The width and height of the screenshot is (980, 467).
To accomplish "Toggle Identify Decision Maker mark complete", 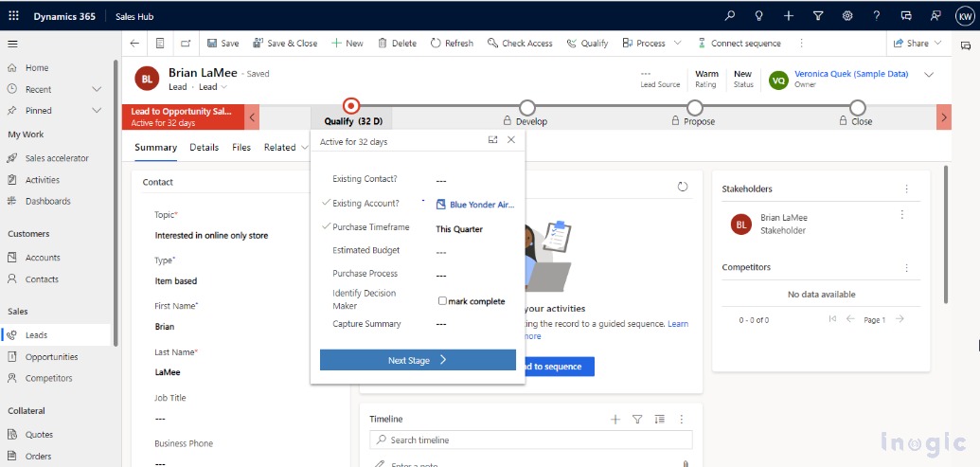I will tap(442, 301).
